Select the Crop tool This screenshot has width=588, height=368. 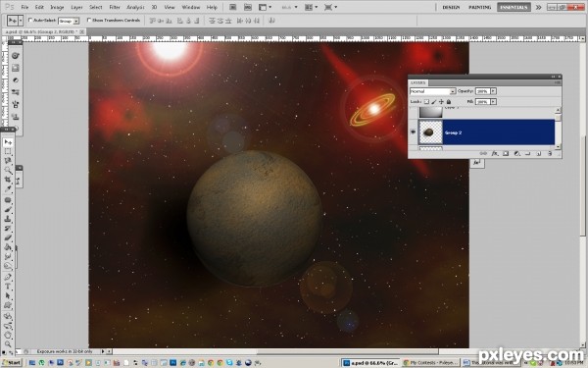click(8, 180)
